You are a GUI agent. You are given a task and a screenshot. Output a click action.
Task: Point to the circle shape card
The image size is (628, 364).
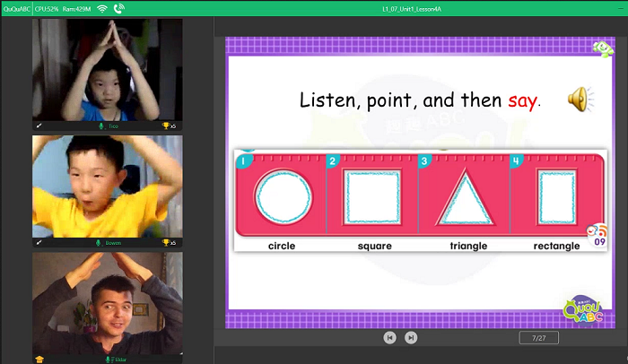coord(282,197)
